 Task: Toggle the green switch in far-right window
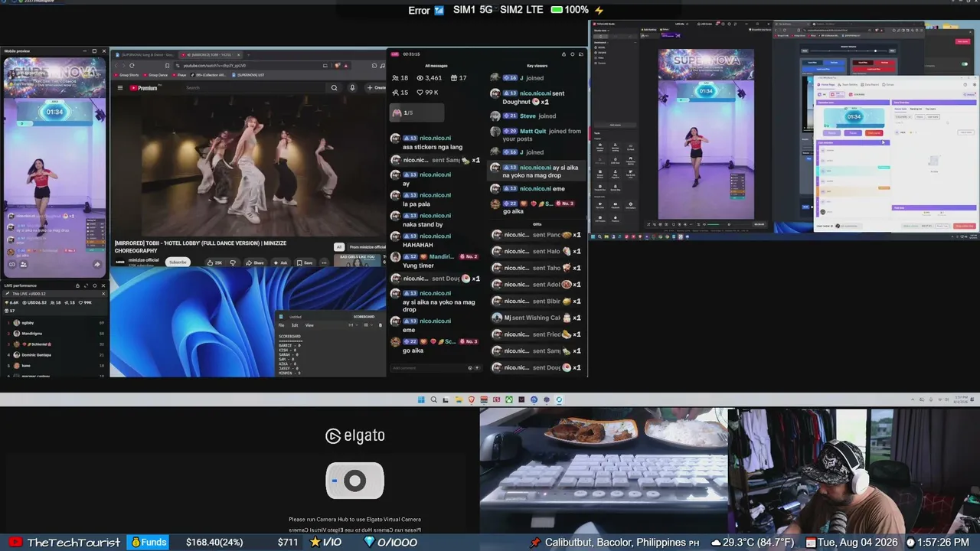[x=963, y=64]
